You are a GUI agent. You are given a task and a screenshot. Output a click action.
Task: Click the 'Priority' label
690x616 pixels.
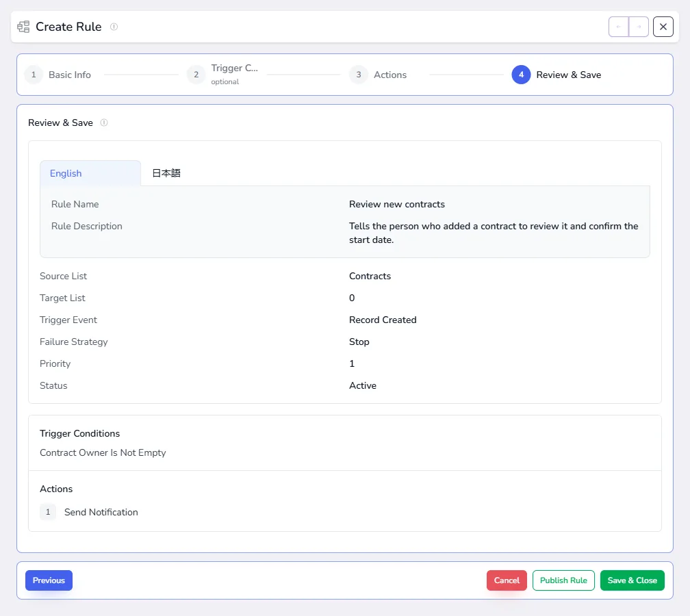55,364
